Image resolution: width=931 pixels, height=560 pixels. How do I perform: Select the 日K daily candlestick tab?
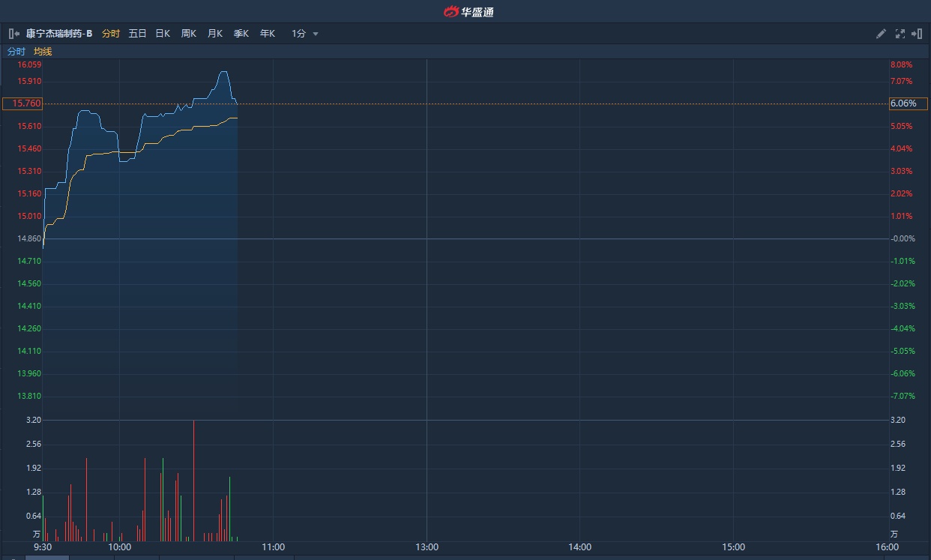tap(163, 34)
